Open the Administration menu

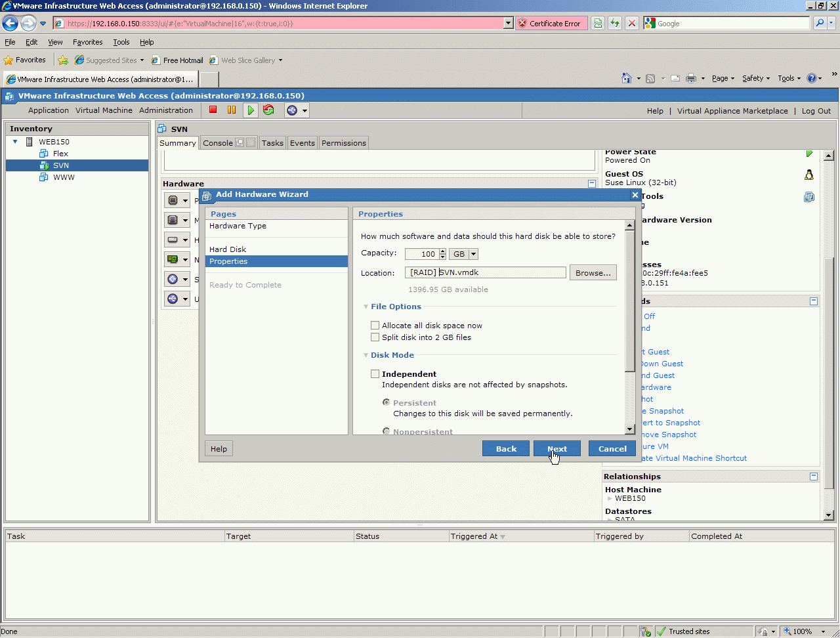[166, 110]
